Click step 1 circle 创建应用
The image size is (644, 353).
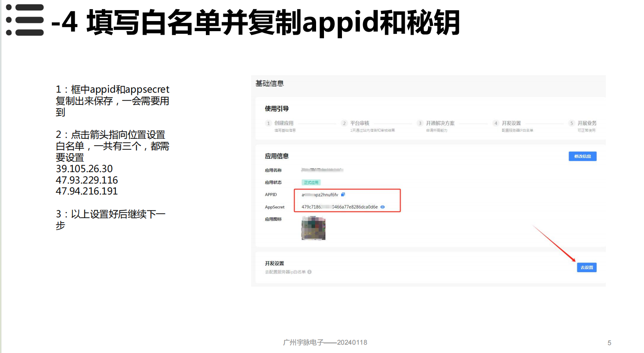(x=268, y=123)
